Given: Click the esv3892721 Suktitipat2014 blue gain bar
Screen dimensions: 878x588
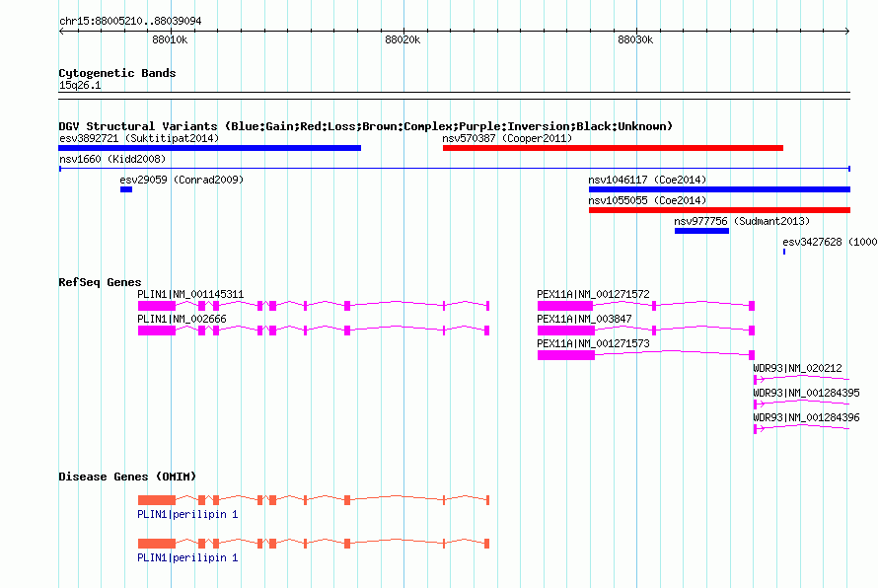Looking at the screenshot, I should [x=209, y=148].
